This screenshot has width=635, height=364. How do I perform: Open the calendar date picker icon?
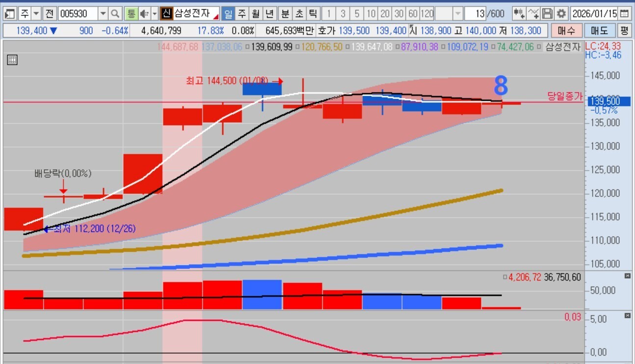click(624, 13)
